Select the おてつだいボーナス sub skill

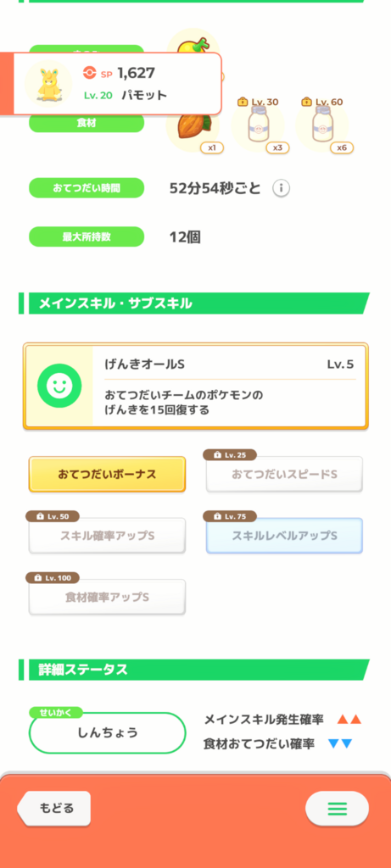click(107, 475)
